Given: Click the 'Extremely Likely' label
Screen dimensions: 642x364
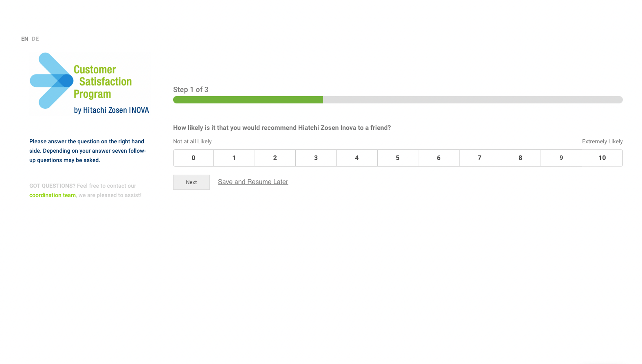Looking at the screenshot, I should pyautogui.click(x=602, y=142).
